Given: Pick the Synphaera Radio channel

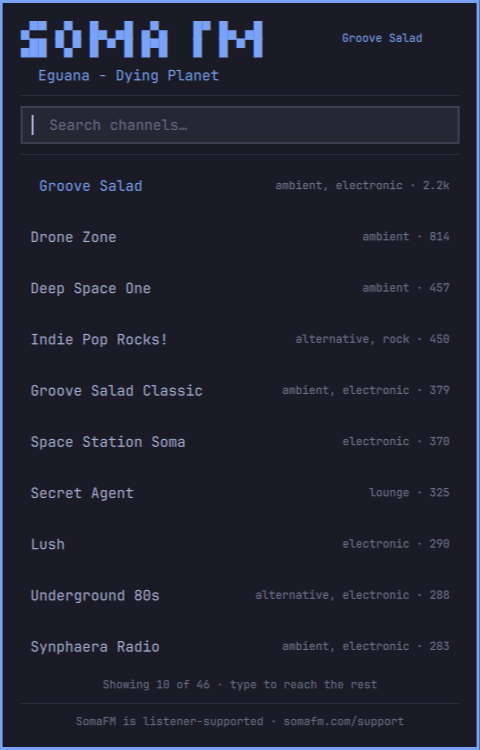Looking at the screenshot, I should click(x=240, y=646).
